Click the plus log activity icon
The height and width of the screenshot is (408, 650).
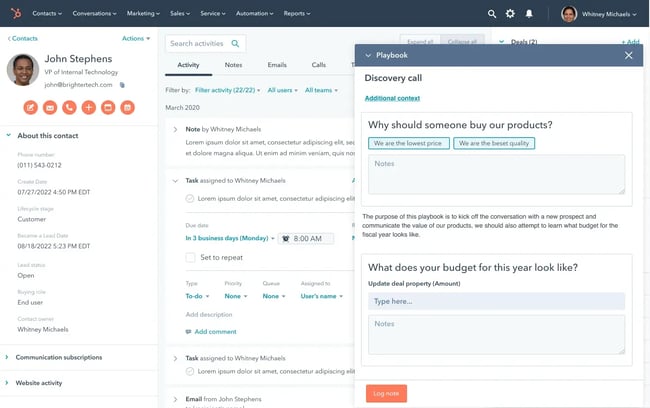tap(89, 107)
